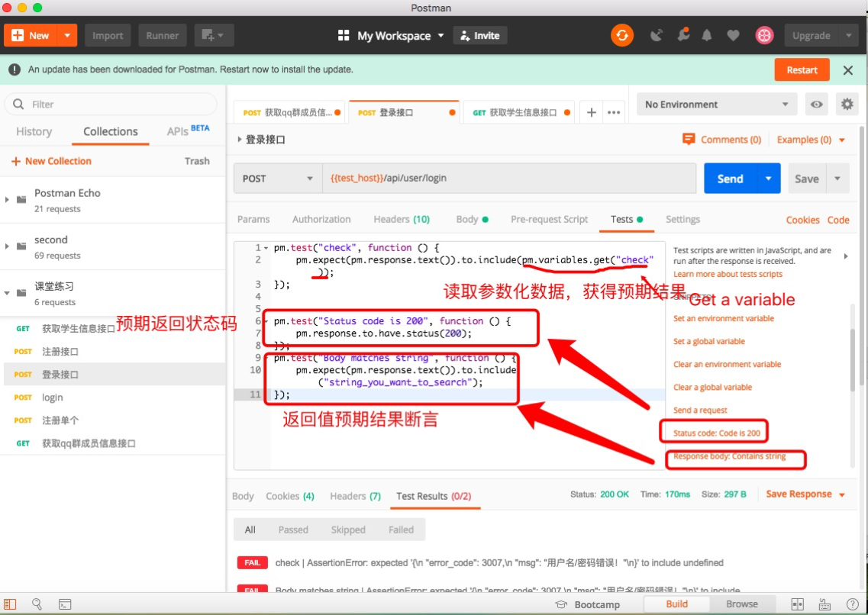This screenshot has height=615, width=868.
Task: Click the two-pane layout icon
Action: point(798,604)
